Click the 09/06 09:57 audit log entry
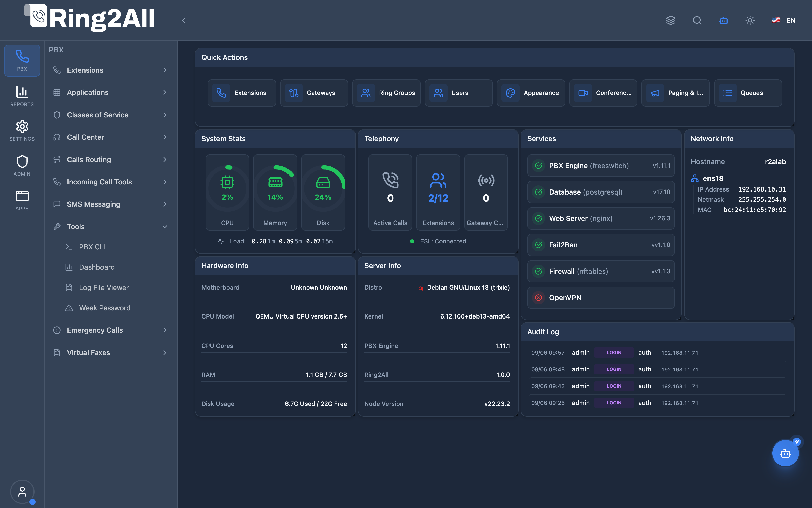The height and width of the screenshot is (508, 812). pyautogui.click(x=658, y=353)
